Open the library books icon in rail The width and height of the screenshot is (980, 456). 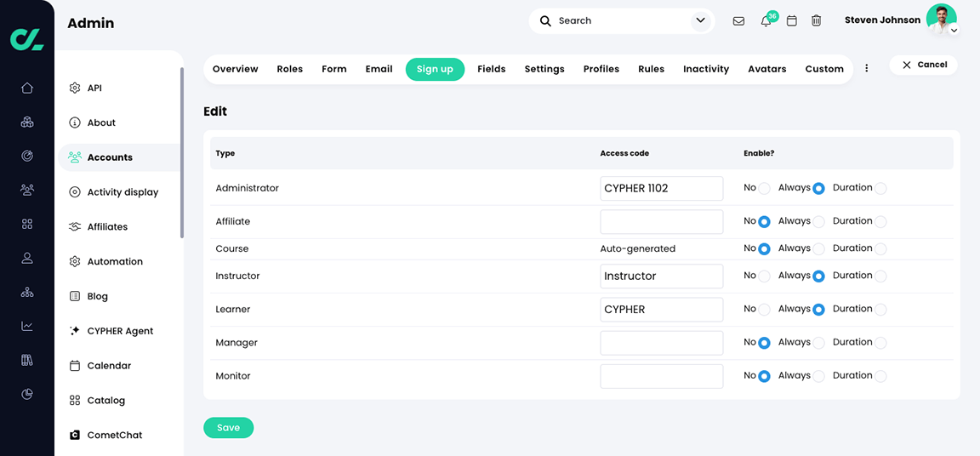click(x=27, y=360)
